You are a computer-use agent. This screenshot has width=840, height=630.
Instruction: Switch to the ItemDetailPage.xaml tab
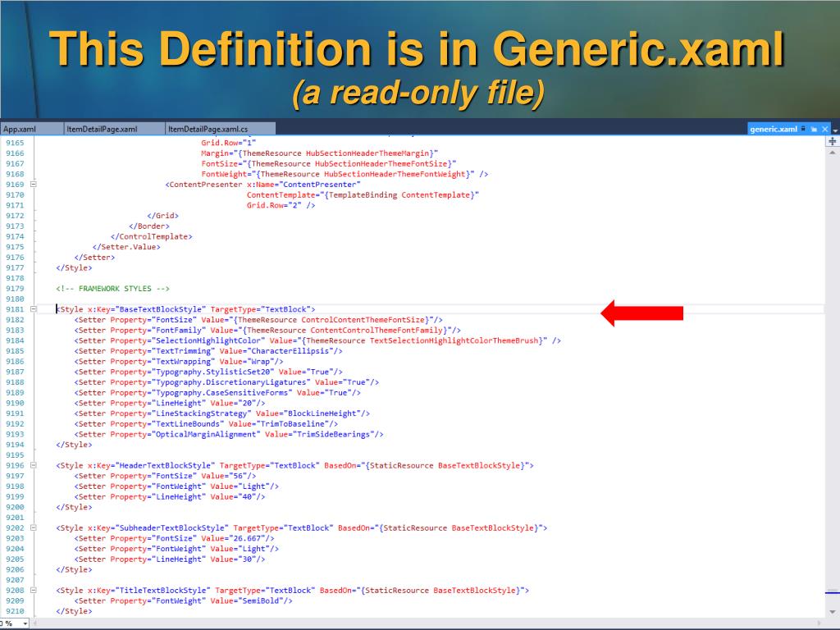pyautogui.click(x=102, y=129)
